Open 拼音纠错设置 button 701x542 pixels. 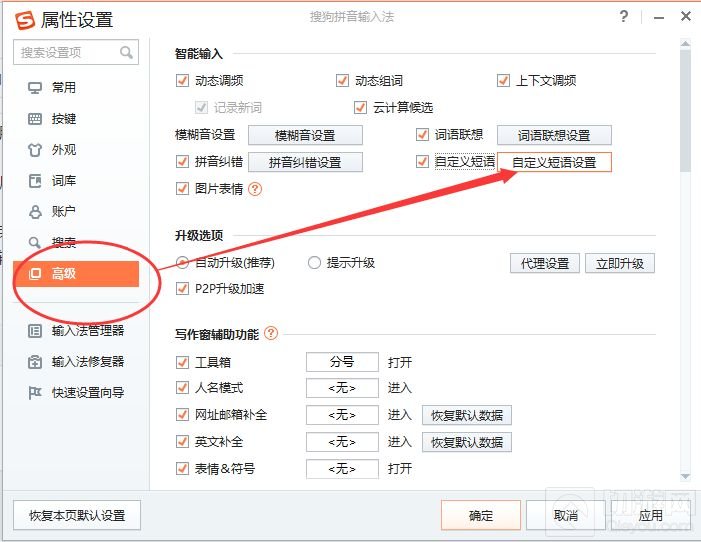tap(305, 162)
